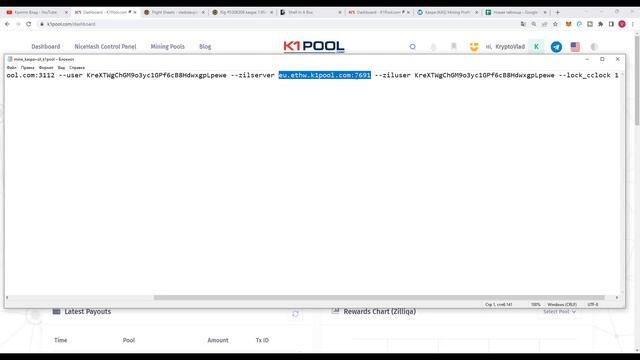Open the Формат menu in Notepad
Image resolution: width=640 pixels, height=360 pixels.
coord(46,67)
